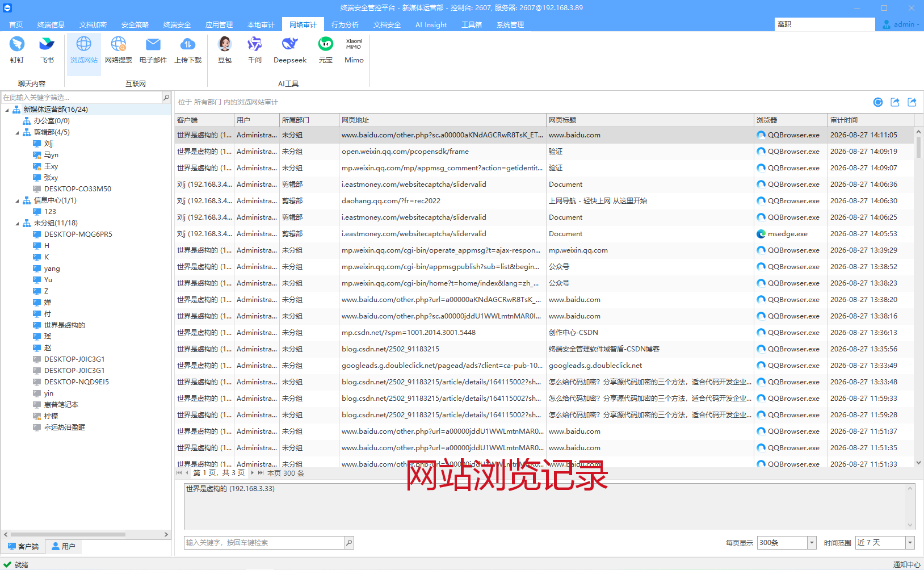Collapse the 信息中心(1/1) tree node
The width and height of the screenshot is (924, 570).
[17, 200]
